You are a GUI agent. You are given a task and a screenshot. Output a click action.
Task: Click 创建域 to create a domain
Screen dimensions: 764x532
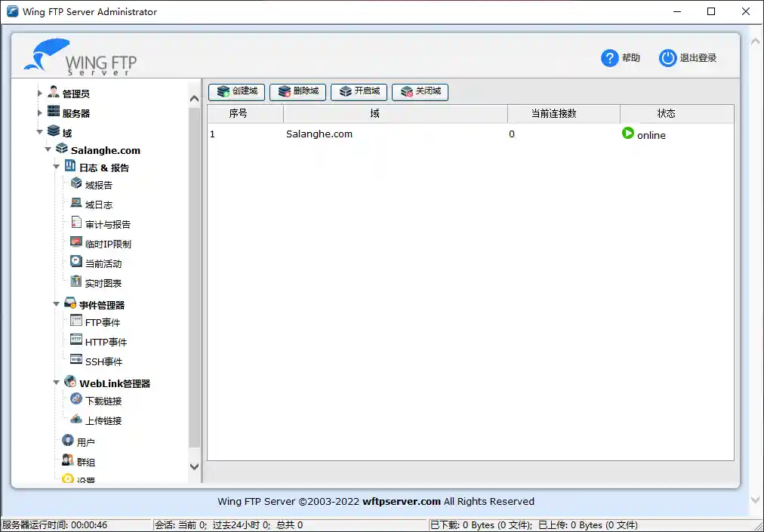tap(236, 92)
